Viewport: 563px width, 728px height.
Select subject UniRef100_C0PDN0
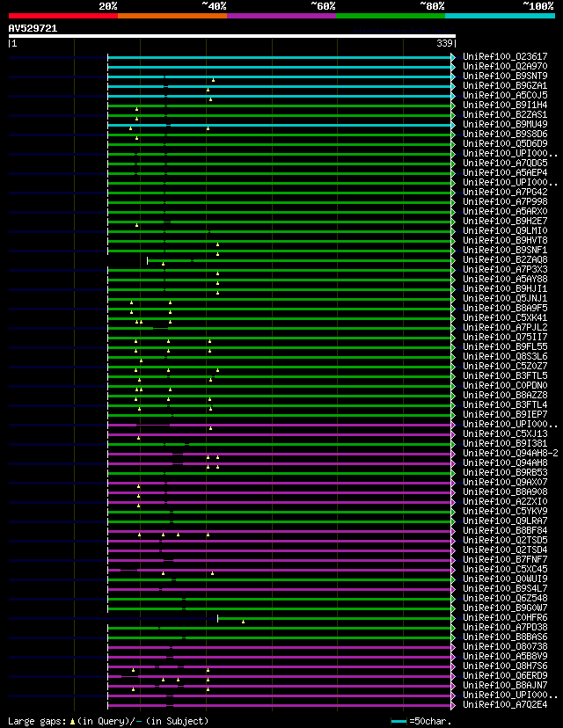(x=506, y=385)
